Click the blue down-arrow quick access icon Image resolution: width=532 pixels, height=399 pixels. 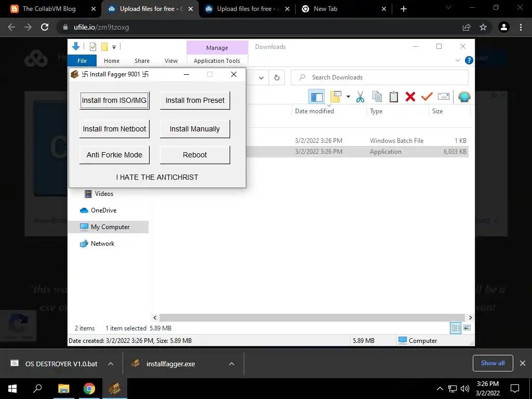coord(76,46)
